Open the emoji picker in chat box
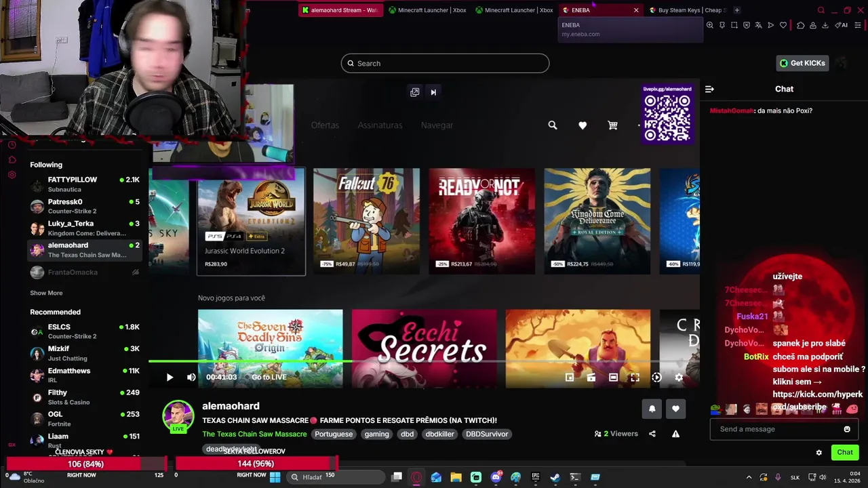The height and width of the screenshot is (488, 868). [x=847, y=429]
